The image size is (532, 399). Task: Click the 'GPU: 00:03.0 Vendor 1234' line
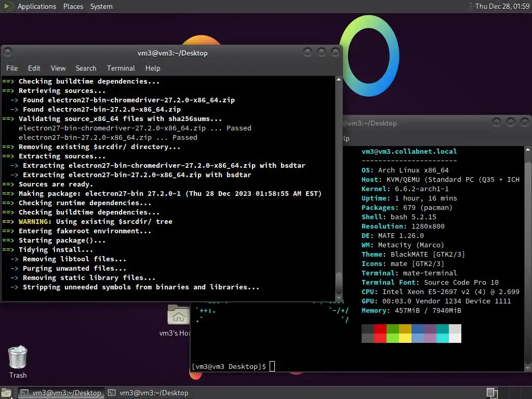click(436, 301)
